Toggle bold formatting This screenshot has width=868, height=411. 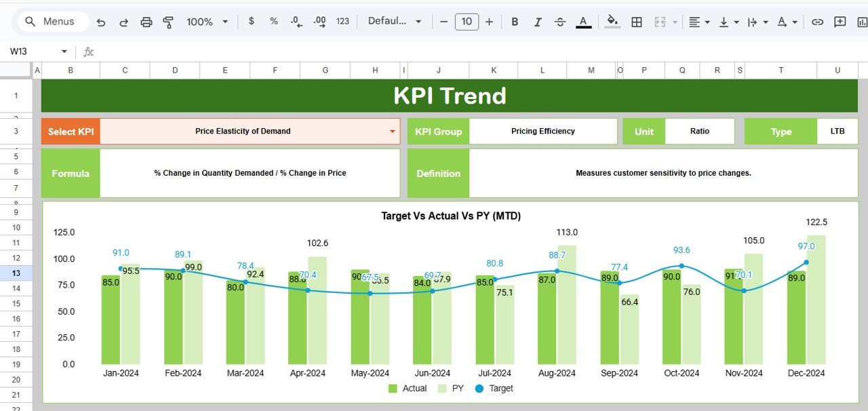515,22
